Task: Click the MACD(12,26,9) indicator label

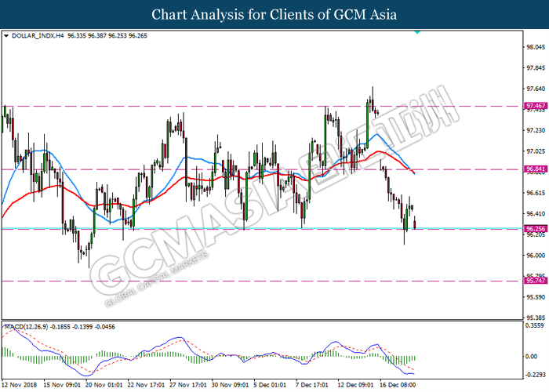Action: tap(25, 327)
